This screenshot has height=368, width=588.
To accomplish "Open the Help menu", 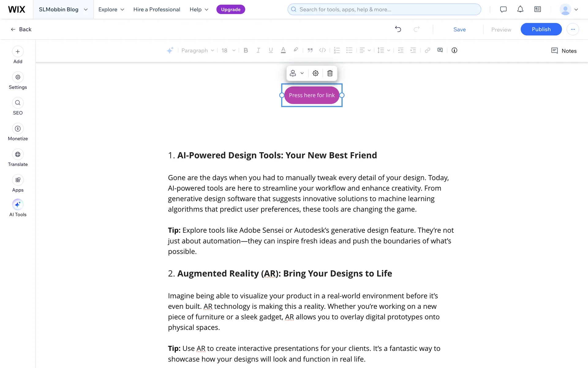I will click(x=199, y=10).
